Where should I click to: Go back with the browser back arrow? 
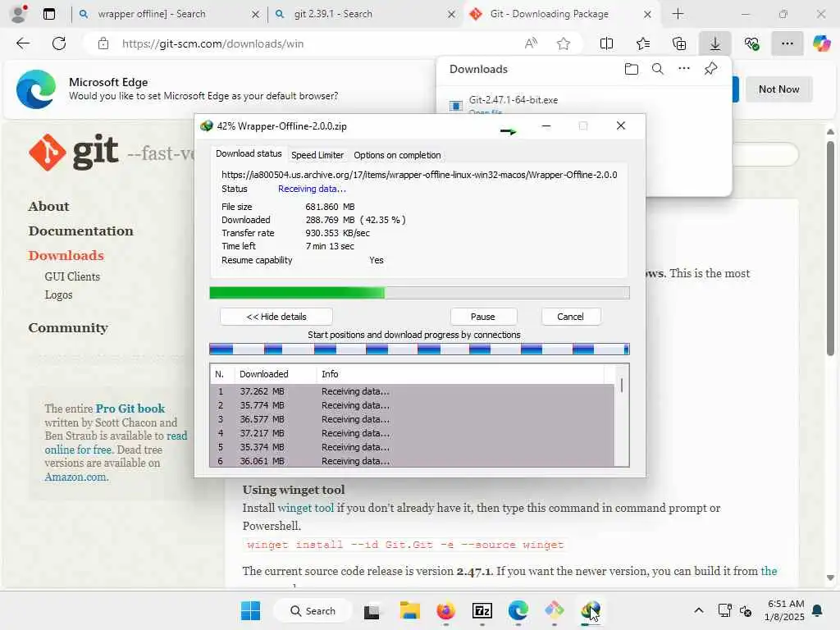click(23, 43)
